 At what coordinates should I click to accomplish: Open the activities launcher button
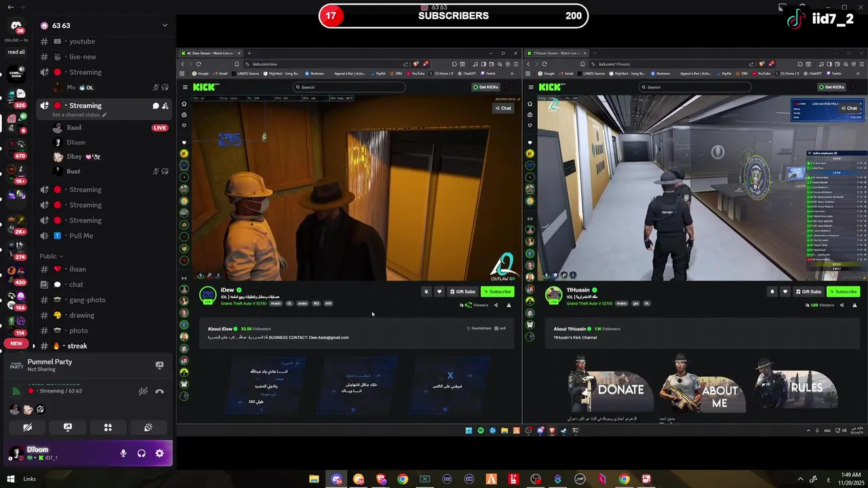point(108,428)
